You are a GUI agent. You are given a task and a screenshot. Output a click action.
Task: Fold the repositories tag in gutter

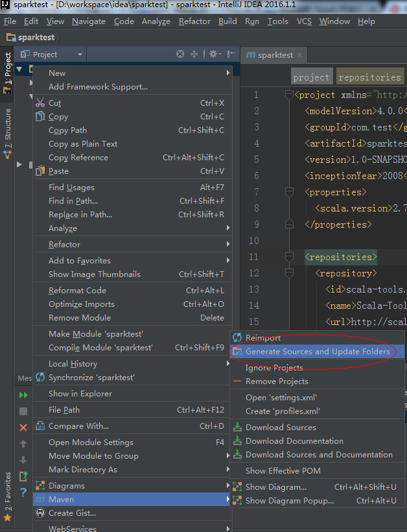pos(289,257)
